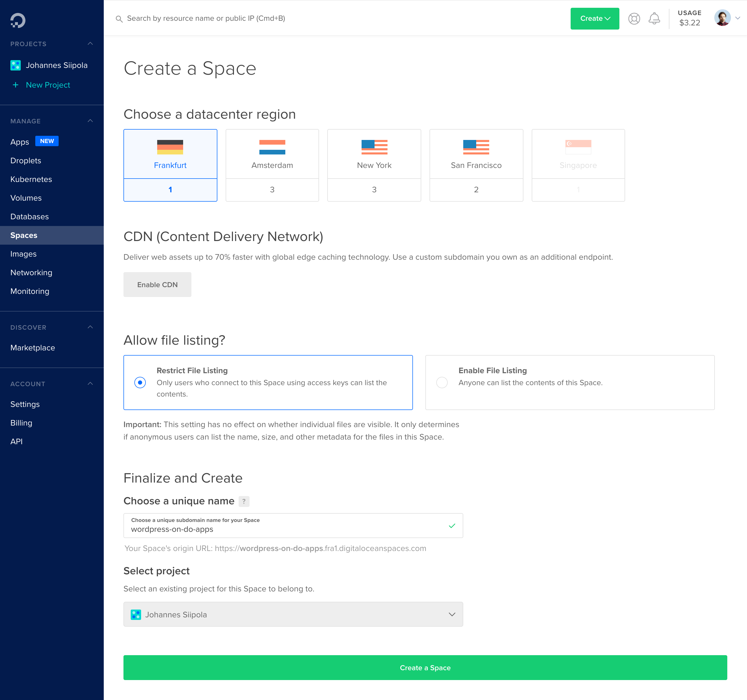Click the help question mark beside unique name
The image size is (747, 700).
[x=244, y=501]
